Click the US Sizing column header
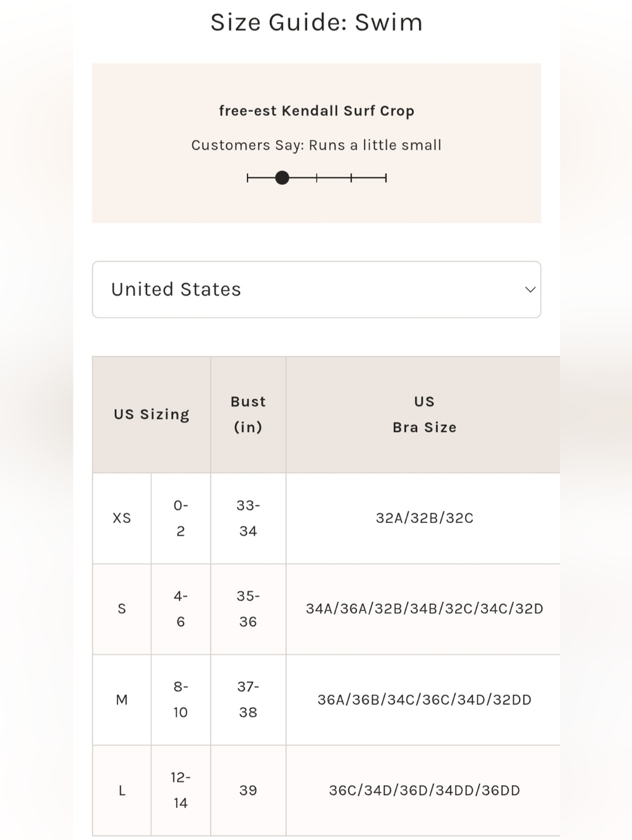This screenshot has width=632, height=840. [x=152, y=414]
